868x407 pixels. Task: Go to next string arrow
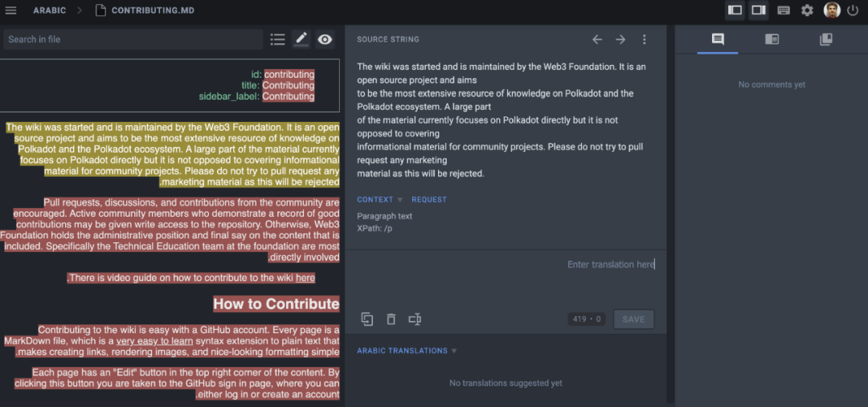click(x=620, y=39)
